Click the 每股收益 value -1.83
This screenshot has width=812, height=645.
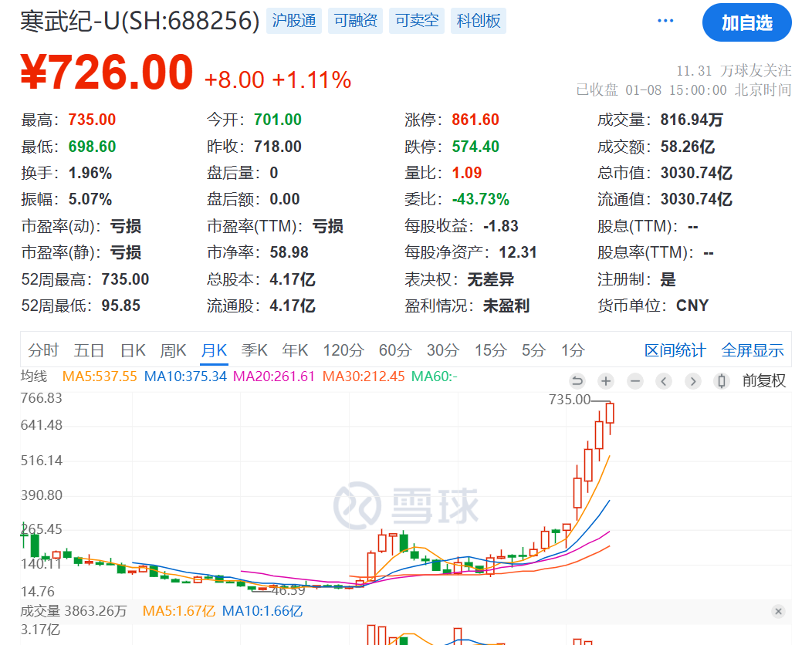coord(501,226)
